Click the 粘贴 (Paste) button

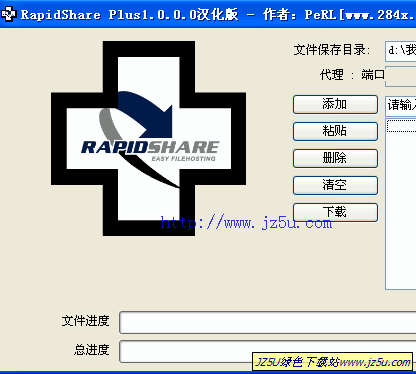click(335, 131)
